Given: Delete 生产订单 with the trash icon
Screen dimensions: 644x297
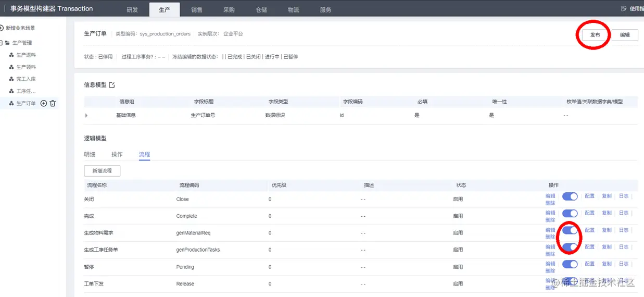Looking at the screenshot, I should coord(53,103).
